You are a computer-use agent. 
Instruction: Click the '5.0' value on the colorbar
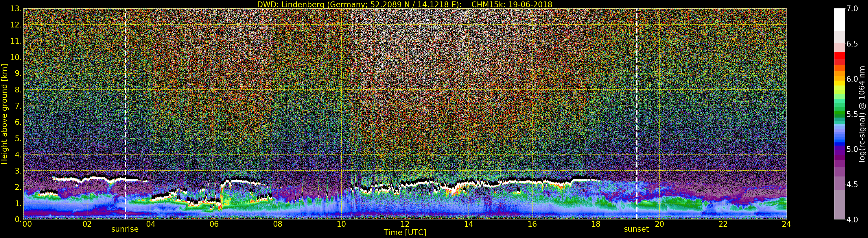[852, 149]
